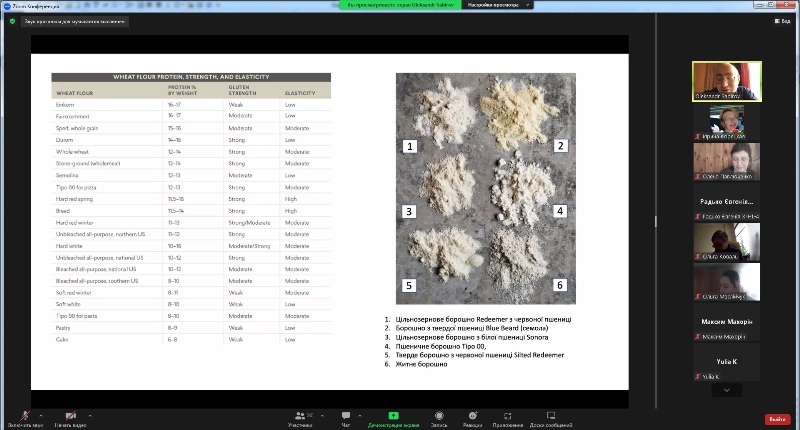Open the Apps icon in toolbar

[509, 416]
